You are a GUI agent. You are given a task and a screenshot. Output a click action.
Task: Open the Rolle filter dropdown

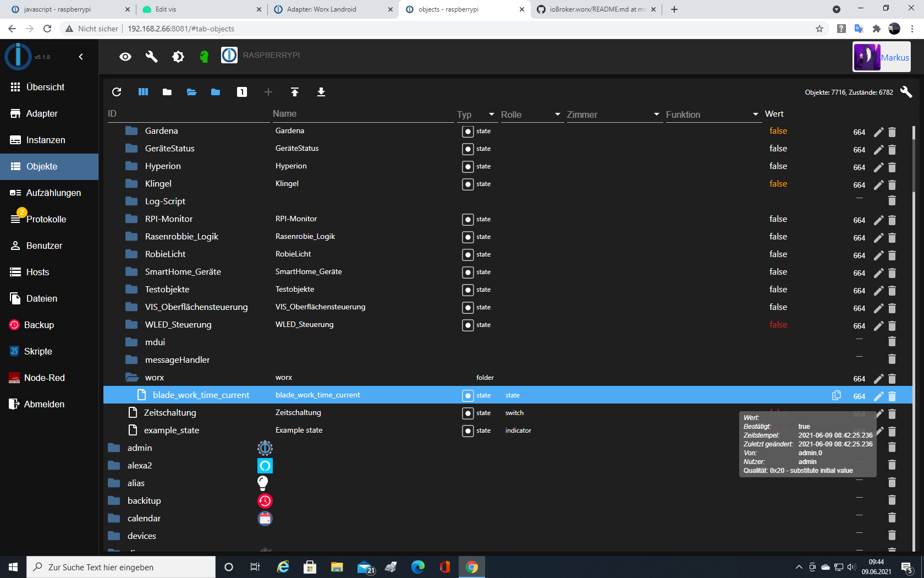[x=531, y=114]
